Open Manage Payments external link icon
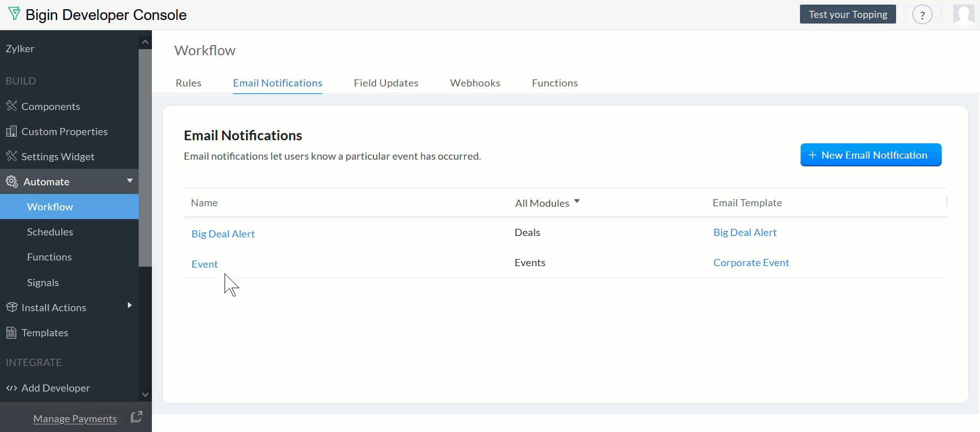This screenshot has width=980, height=432. (136, 417)
